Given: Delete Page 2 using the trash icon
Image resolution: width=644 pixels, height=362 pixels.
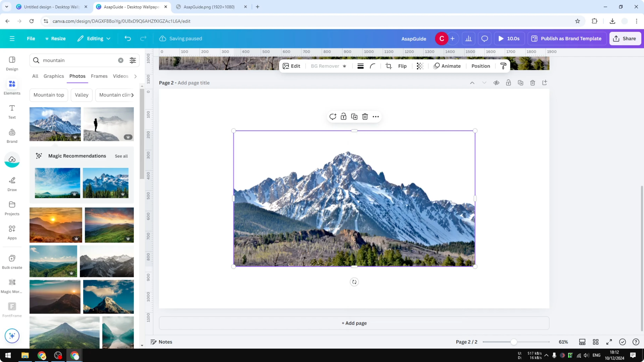Looking at the screenshot, I should click(533, 83).
